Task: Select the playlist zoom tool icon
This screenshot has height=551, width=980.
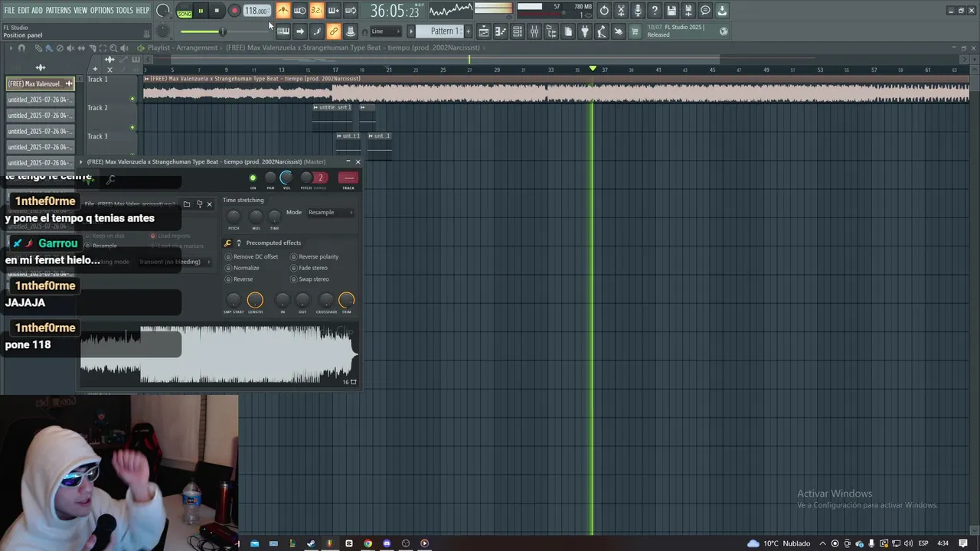Action: tap(113, 48)
